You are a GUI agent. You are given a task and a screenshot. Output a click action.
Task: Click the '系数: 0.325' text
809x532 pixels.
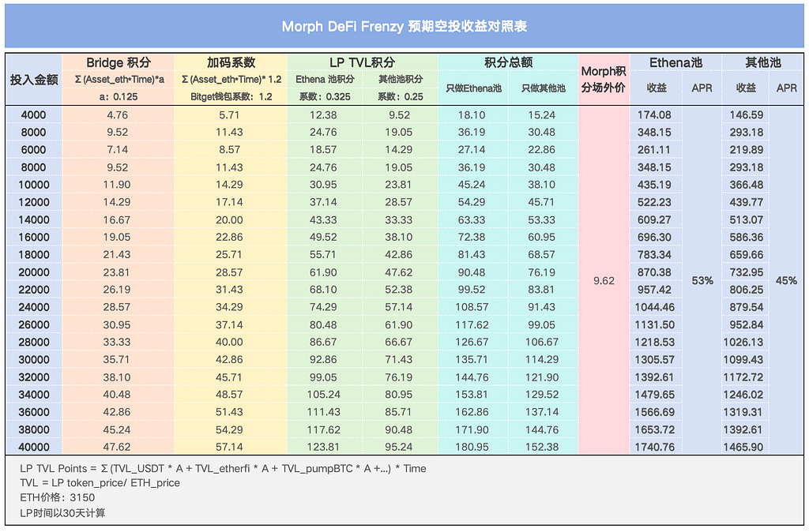[325, 96]
